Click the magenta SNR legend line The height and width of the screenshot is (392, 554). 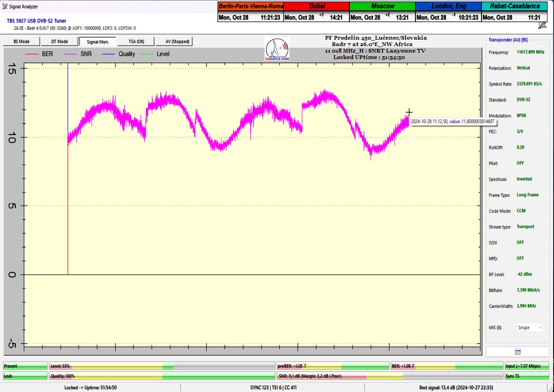pos(72,54)
